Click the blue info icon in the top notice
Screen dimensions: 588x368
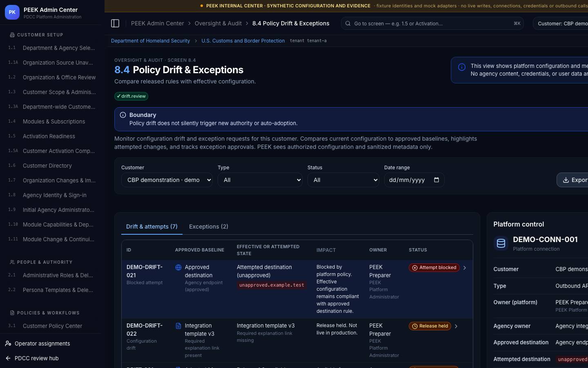pos(462,67)
